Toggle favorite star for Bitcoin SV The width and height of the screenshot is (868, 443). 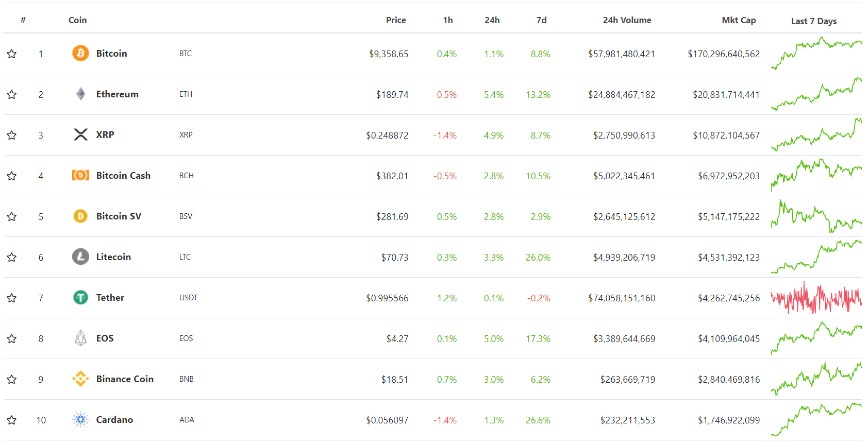tap(12, 216)
